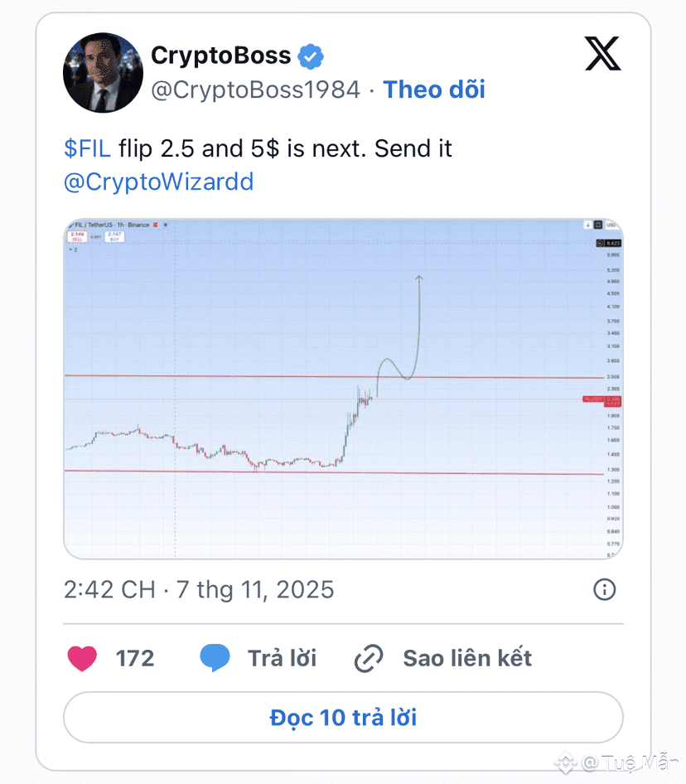Screen dimensions: 686x784
Task: Click the blue verified badge
Action: coord(312,56)
